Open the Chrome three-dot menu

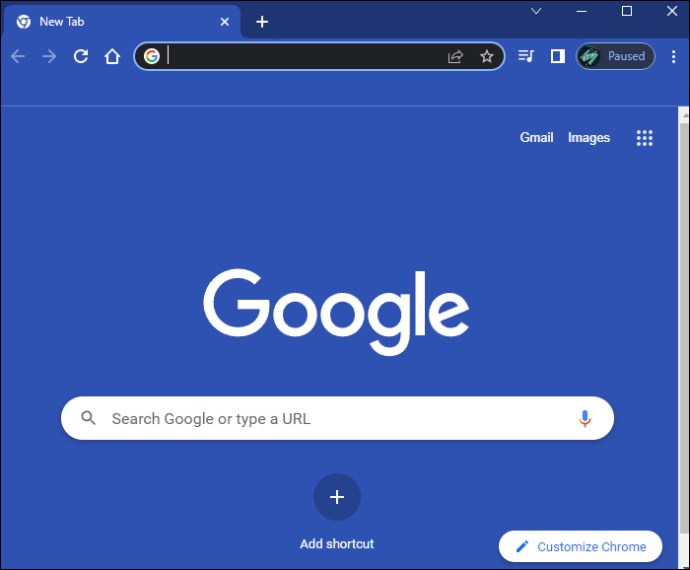[x=673, y=56]
